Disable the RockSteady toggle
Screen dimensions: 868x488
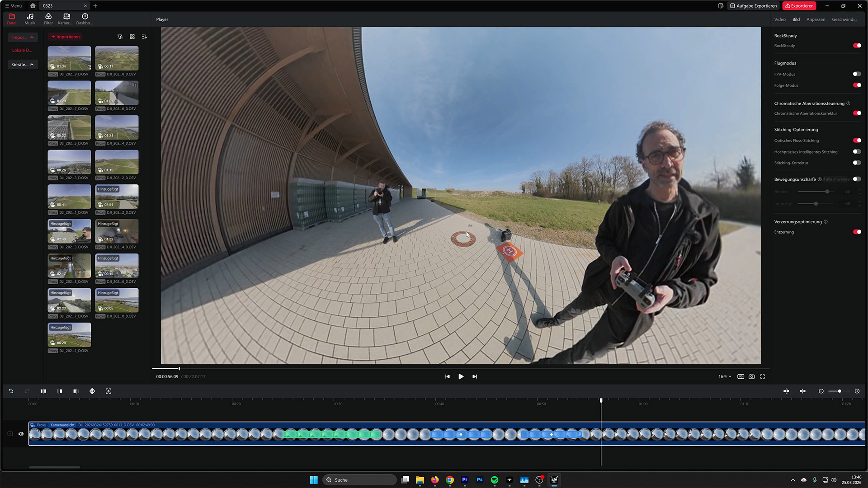857,46
